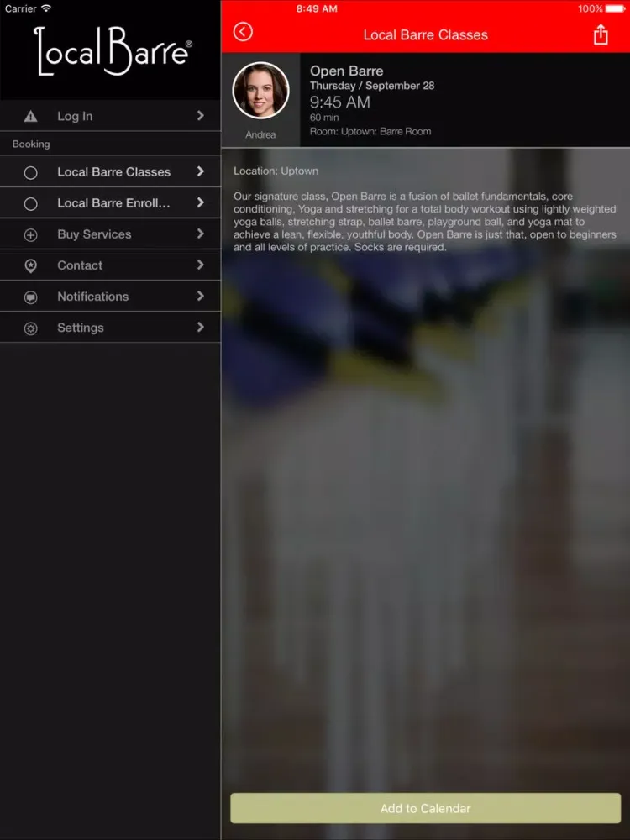This screenshot has height=840, width=630.
Task: Click the Open Barre class description paragraph
Action: click(425, 222)
